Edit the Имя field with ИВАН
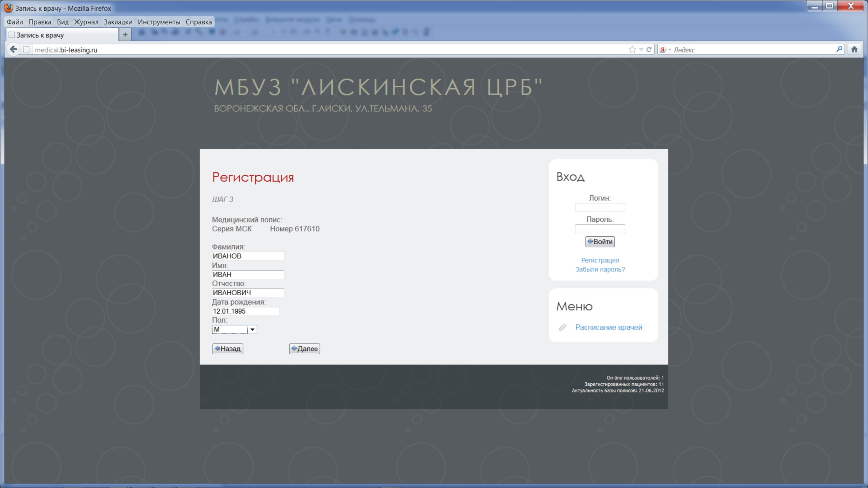This screenshot has width=868, height=488. coord(248,275)
